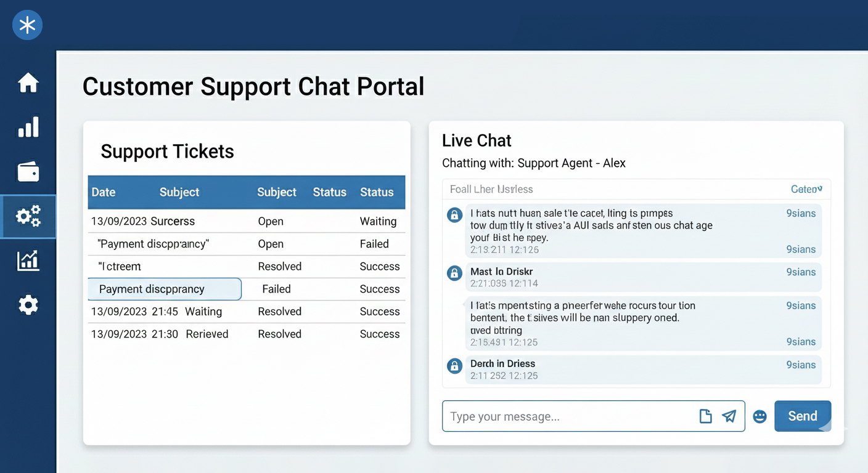Viewport: 868px width, 473px height.
Task: Click the paper plane icon in message box
Action: [729, 416]
